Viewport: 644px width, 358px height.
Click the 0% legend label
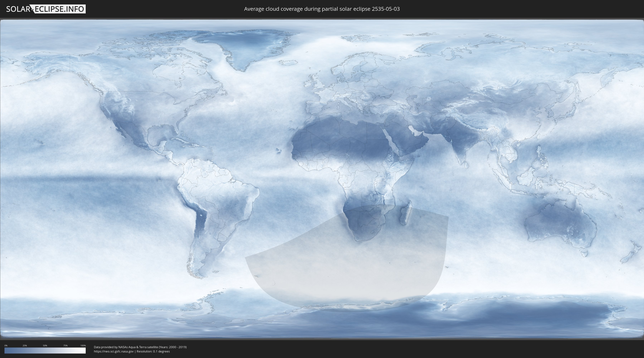pos(6,345)
